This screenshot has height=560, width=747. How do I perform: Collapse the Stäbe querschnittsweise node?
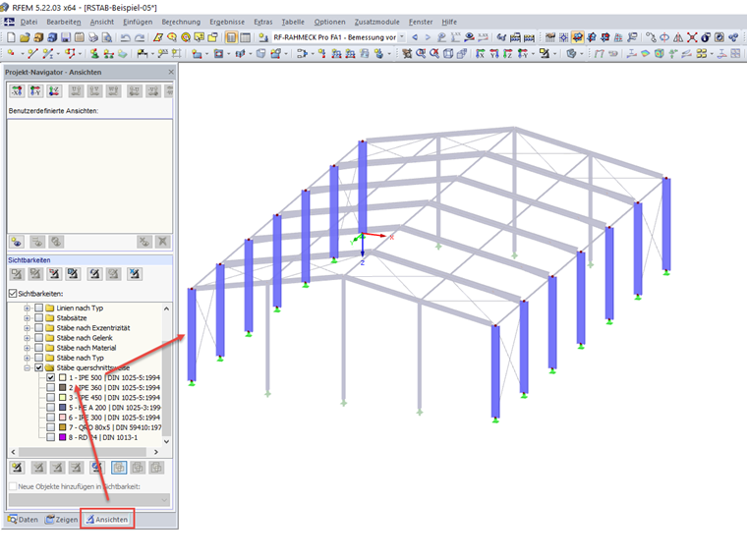click(28, 367)
